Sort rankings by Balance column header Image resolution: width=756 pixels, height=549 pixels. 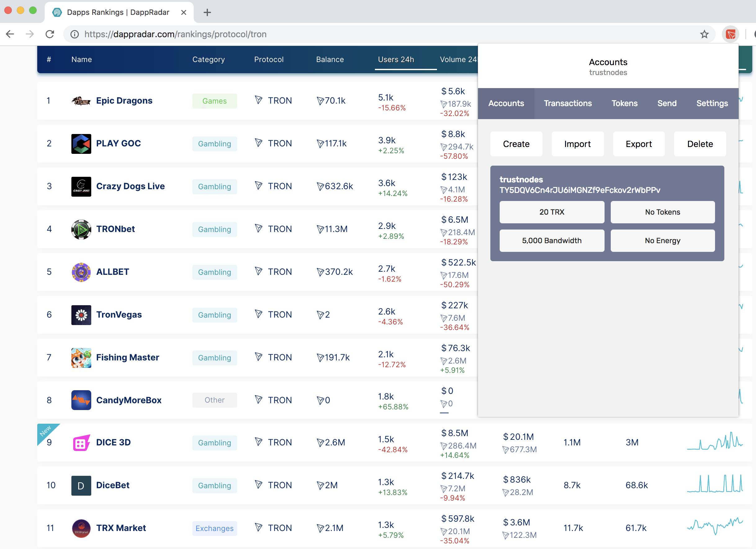[330, 60]
